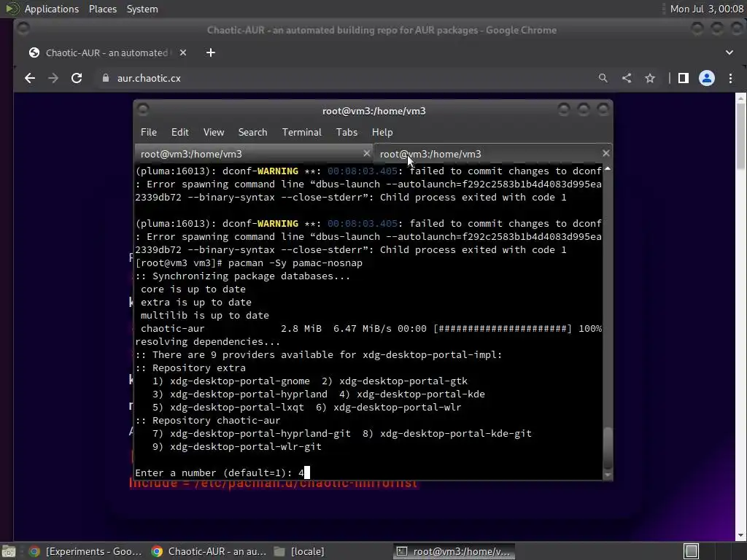Click 'resolving dependencies...' line
The height and width of the screenshot is (560, 747).
[x=208, y=341]
